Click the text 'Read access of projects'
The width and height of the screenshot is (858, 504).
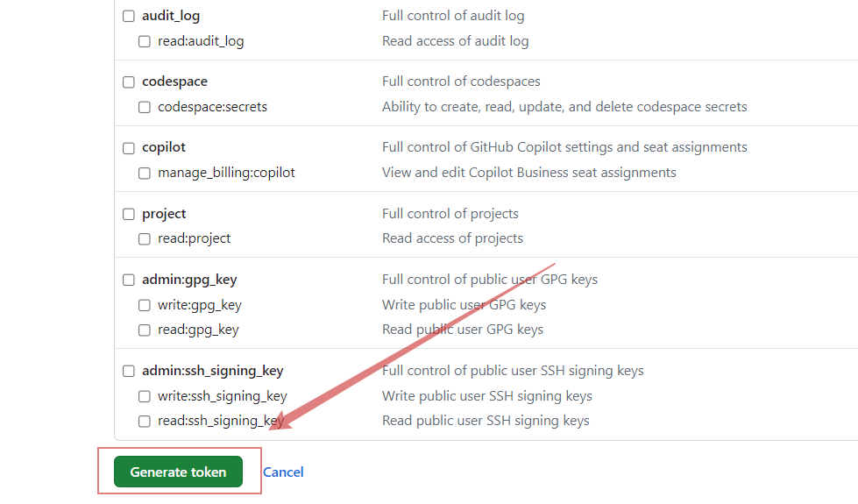452,238
